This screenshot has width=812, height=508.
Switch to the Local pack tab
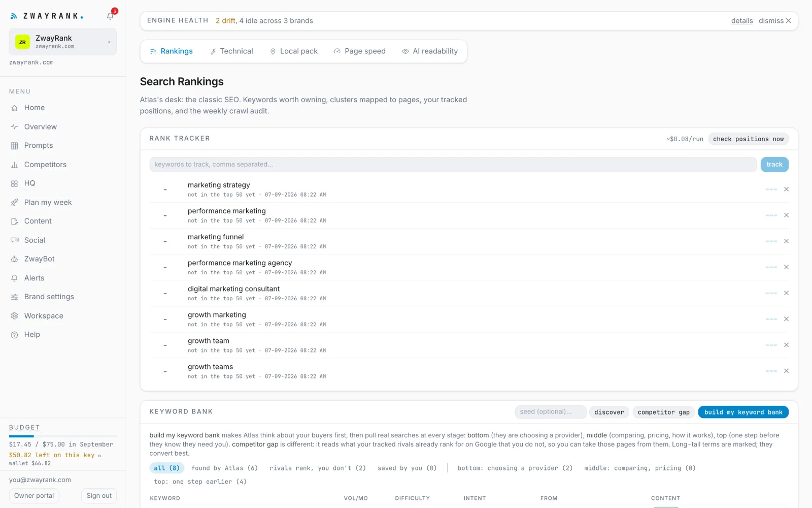[294, 51]
